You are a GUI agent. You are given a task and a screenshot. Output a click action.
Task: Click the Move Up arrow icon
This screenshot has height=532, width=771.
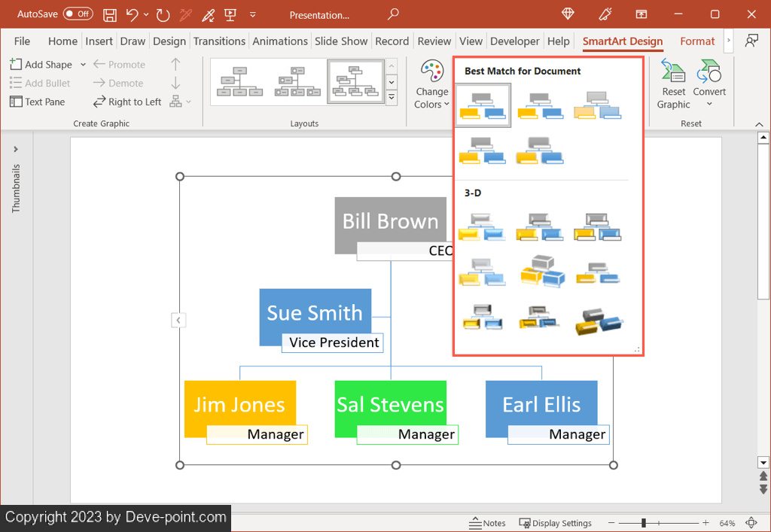click(175, 65)
